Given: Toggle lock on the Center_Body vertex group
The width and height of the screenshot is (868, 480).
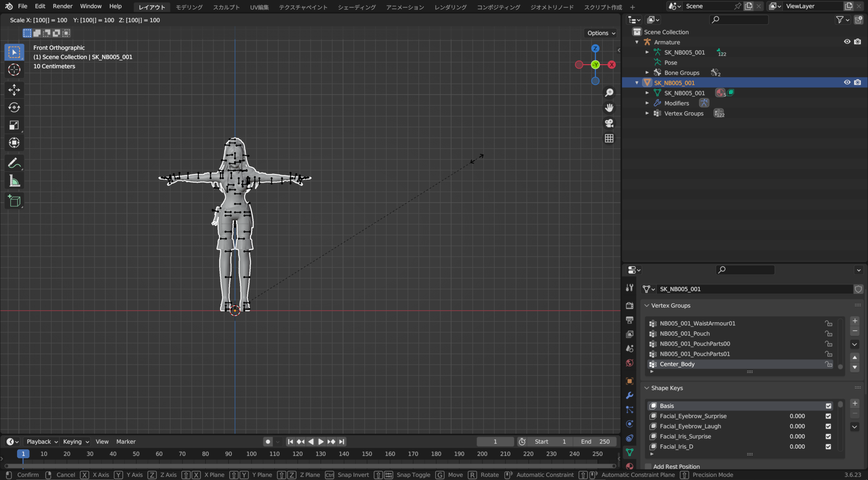Looking at the screenshot, I should (828, 364).
